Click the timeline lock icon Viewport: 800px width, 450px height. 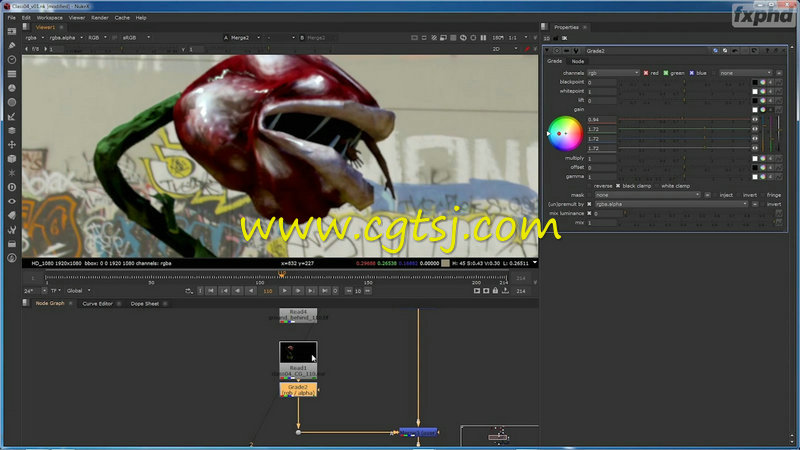495,291
